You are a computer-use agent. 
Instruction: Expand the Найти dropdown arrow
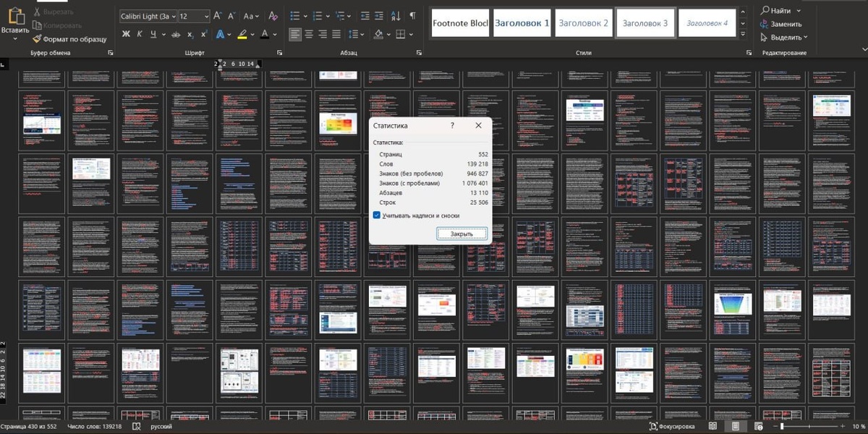coord(799,11)
